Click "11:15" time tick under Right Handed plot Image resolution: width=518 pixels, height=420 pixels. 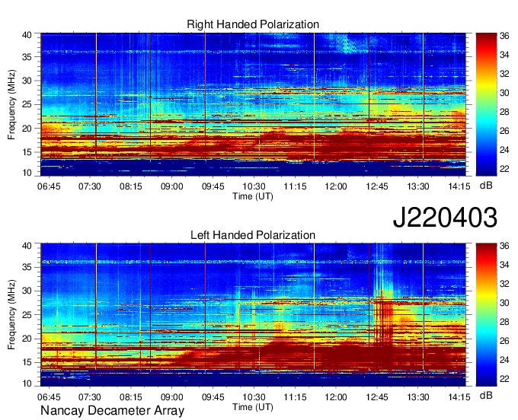point(295,186)
